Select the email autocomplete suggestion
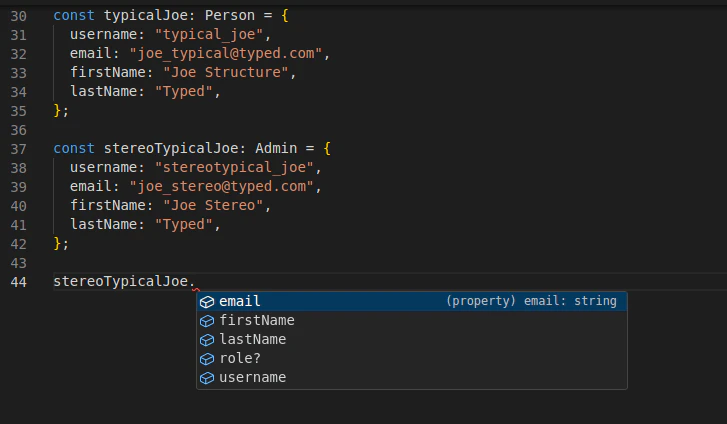The height and width of the screenshot is (424, 727). click(x=412, y=302)
